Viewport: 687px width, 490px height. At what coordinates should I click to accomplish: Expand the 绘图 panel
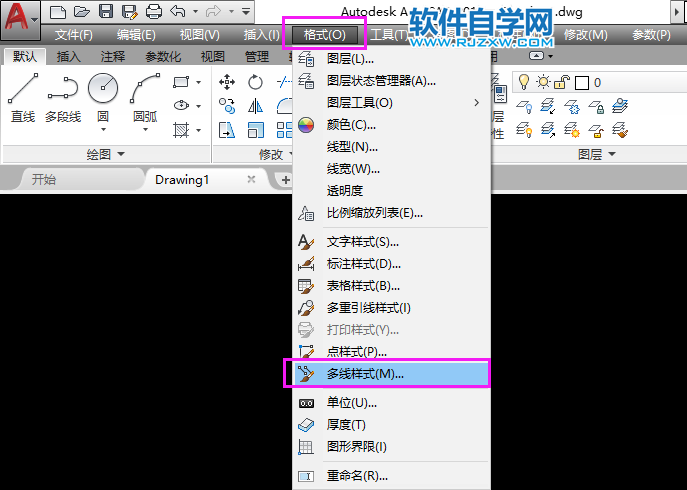(x=106, y=154)
